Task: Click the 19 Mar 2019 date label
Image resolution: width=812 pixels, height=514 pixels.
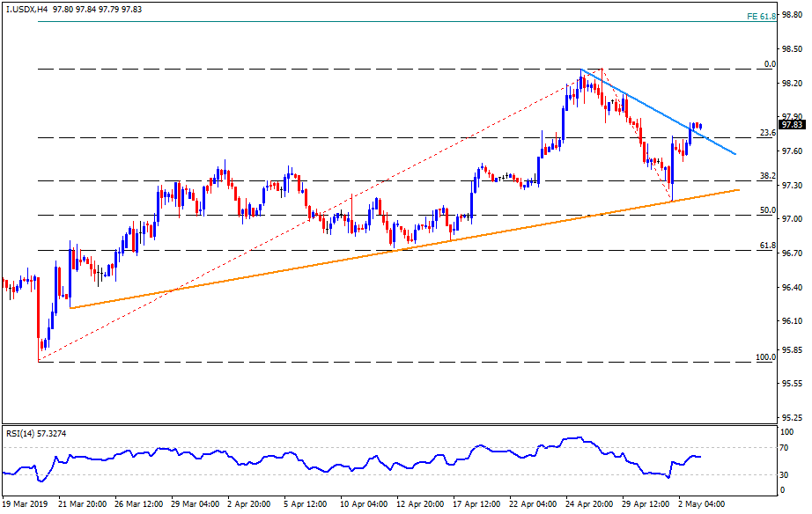Action: 26,503
